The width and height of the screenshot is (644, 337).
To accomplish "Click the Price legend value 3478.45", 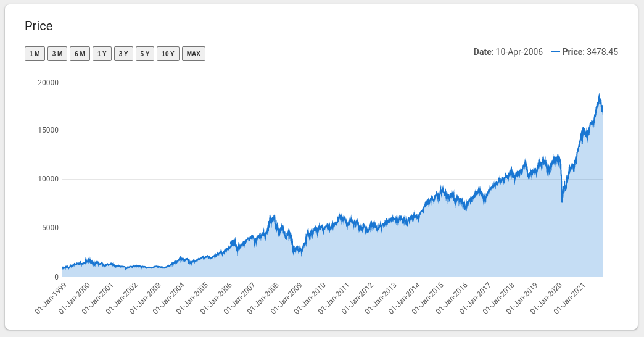I will click(602, 52).
